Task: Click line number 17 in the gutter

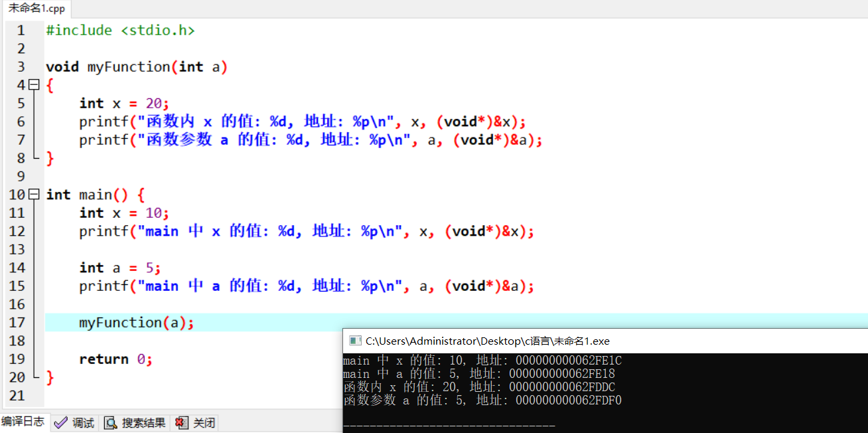Action: (x=17, y=323)
